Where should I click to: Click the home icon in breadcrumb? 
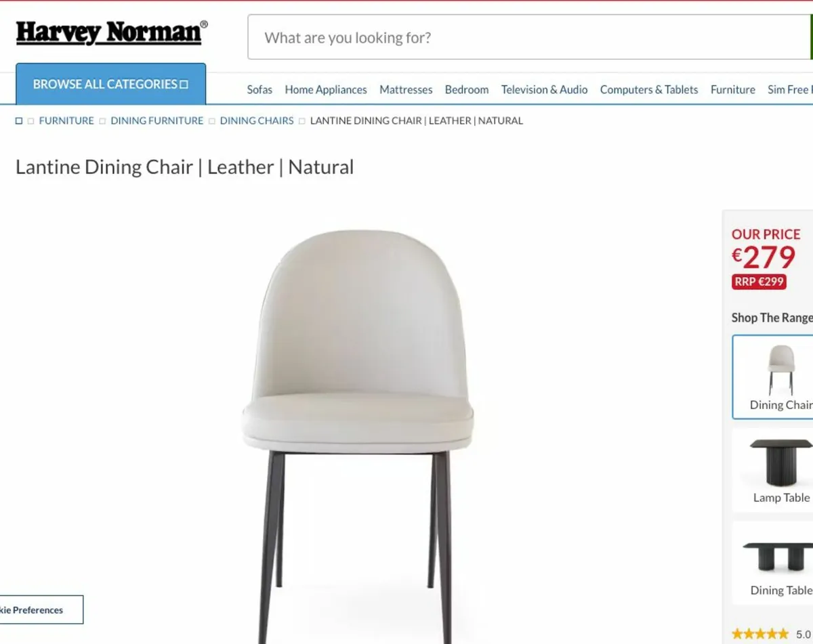19,121
